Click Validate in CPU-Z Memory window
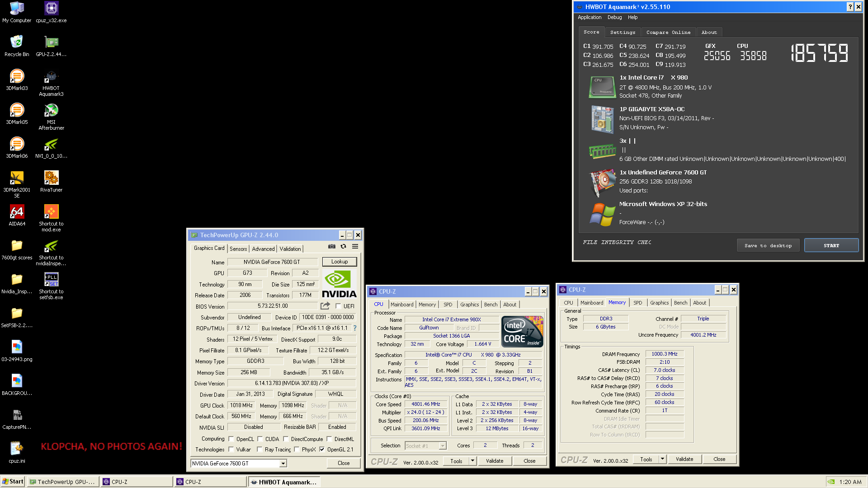The image size is (868, 488). [684, 459]
